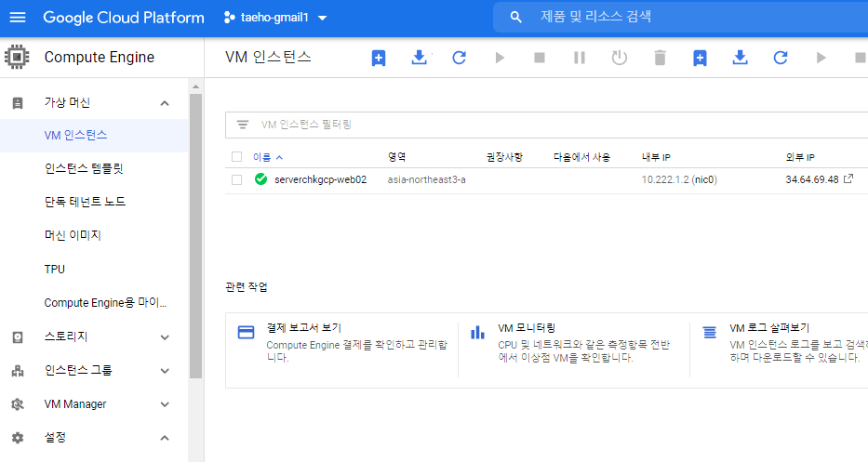Click the billing card icon
This screenshot has width=868, height=462.
[x=246, y=332]
